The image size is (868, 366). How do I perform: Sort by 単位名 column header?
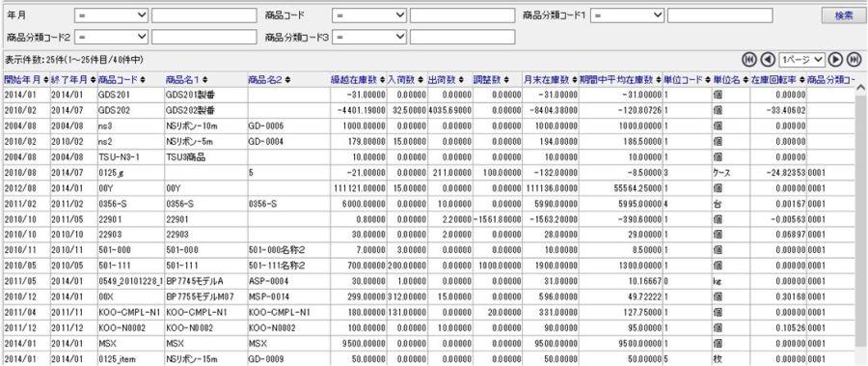(x=731, y=80)
